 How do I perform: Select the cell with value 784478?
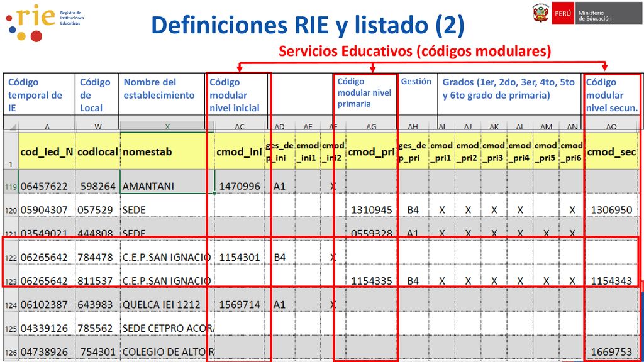[x=97, y=253]
